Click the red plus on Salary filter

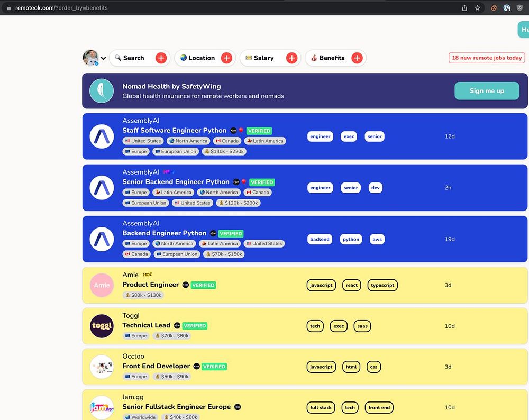pyautogui.click(x=291, y=58)
